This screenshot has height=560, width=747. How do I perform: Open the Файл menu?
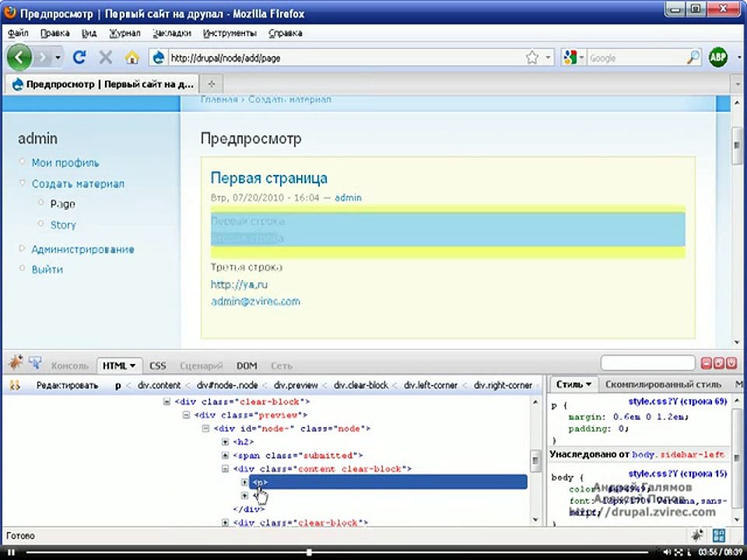[18, 33]
